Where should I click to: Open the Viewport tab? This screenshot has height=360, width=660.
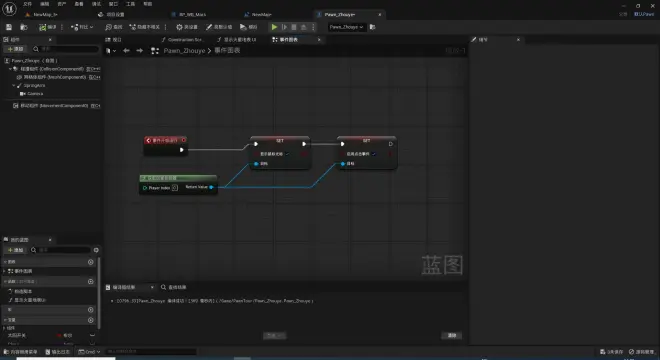pyautogui.click(x=114, y=40)
